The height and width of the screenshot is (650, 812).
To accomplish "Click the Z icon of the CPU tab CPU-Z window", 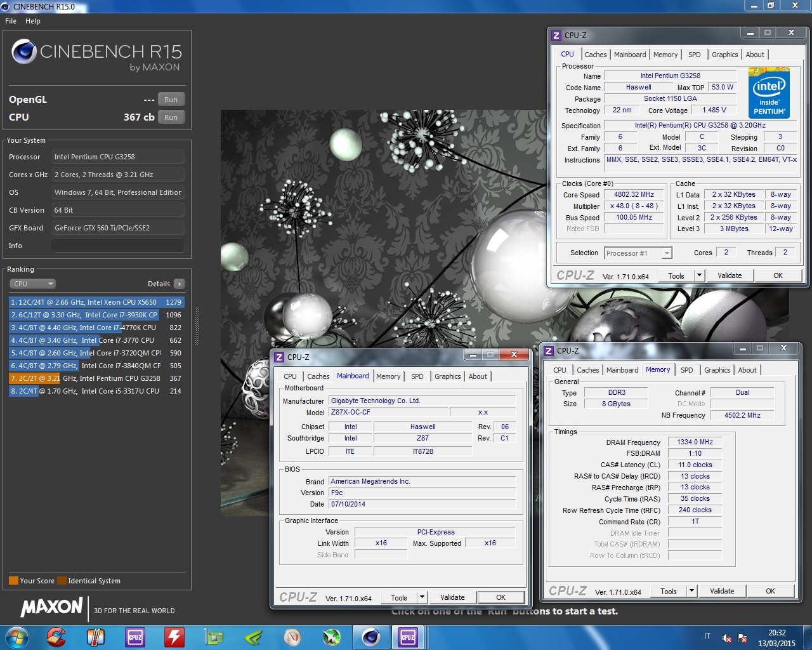I will (556, 36).
